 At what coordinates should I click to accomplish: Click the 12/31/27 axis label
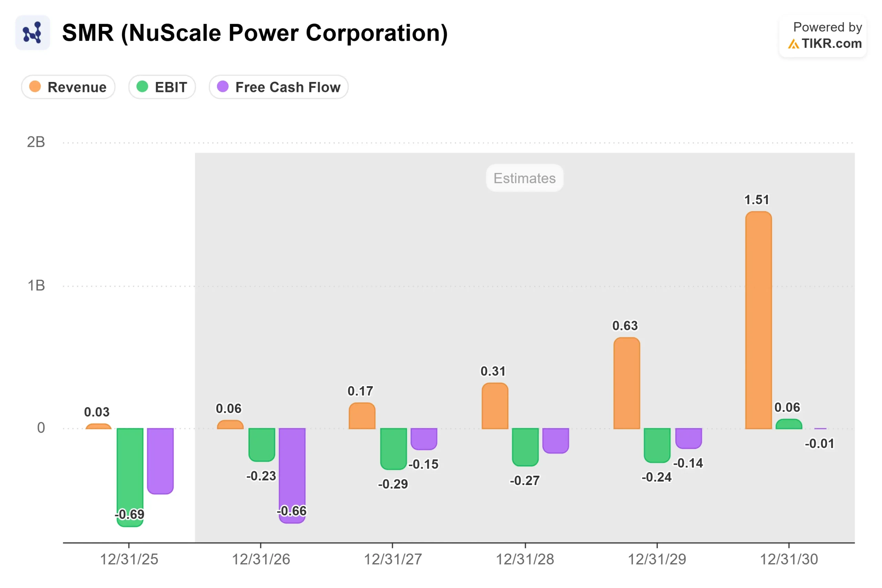pyautogui.click(x=393, y=559)
